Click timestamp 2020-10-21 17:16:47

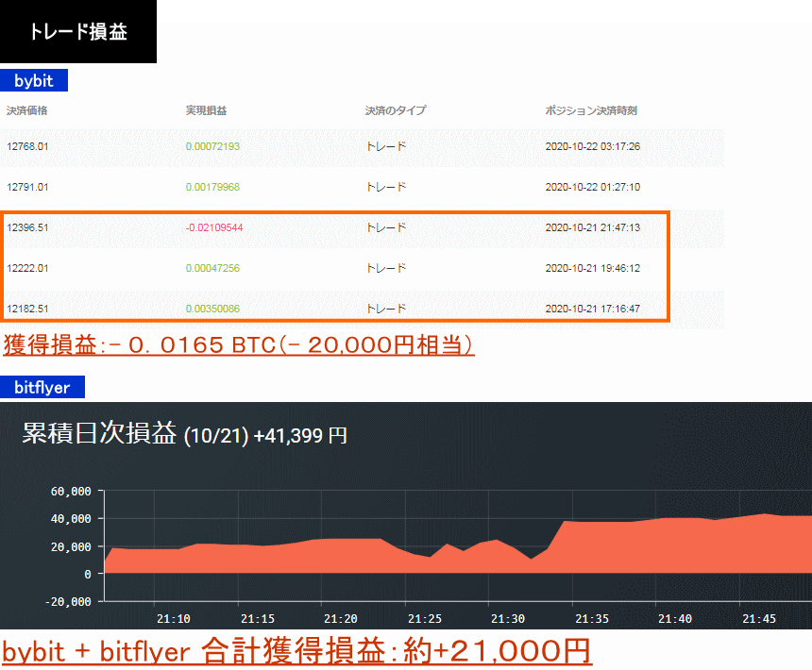click(x=593, y=309)
